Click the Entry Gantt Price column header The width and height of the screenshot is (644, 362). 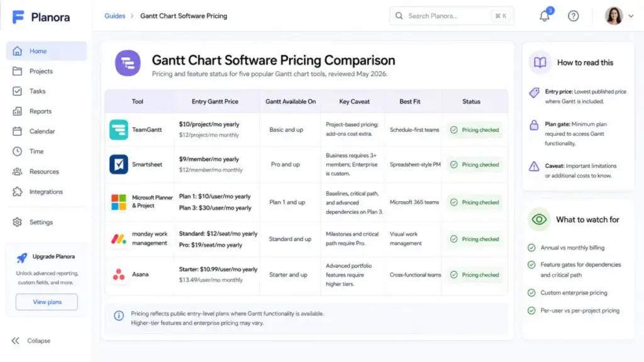coord(215,101)
